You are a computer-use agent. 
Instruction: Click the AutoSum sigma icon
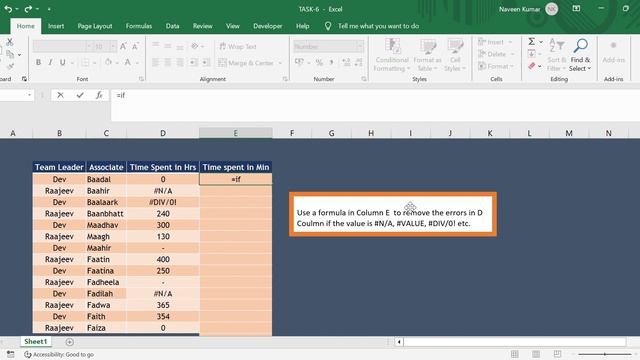pyautogui.click(x=531, y=42)
